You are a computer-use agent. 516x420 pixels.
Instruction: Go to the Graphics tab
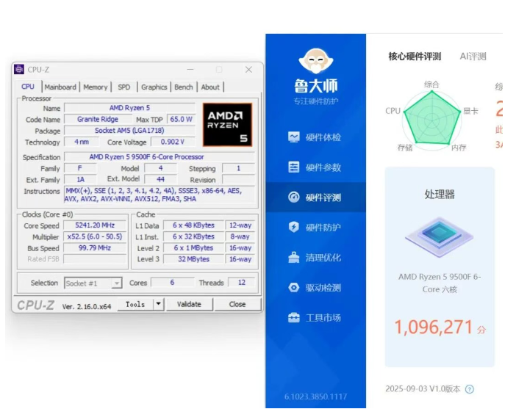154,87
